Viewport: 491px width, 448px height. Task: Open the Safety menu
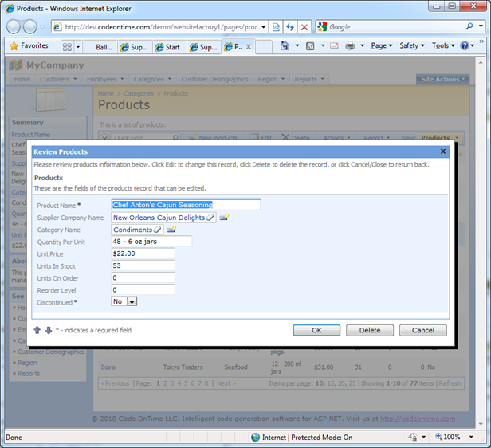[x=412, y=46]
